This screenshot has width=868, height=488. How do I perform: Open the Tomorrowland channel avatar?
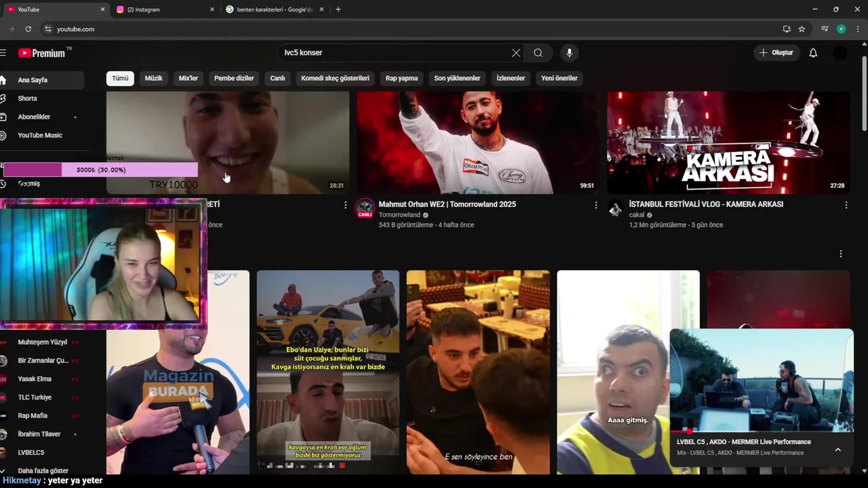click(x=365, y=208)
